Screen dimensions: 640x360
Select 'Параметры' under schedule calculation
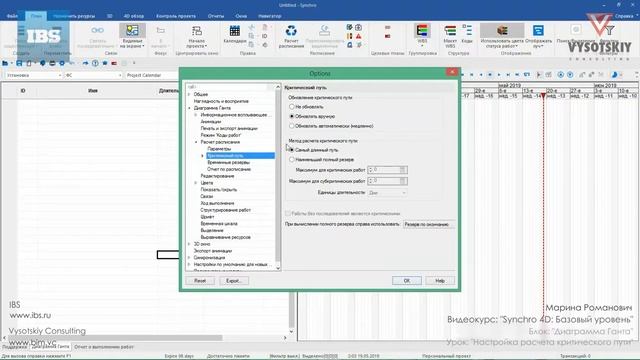click(219, 149)
